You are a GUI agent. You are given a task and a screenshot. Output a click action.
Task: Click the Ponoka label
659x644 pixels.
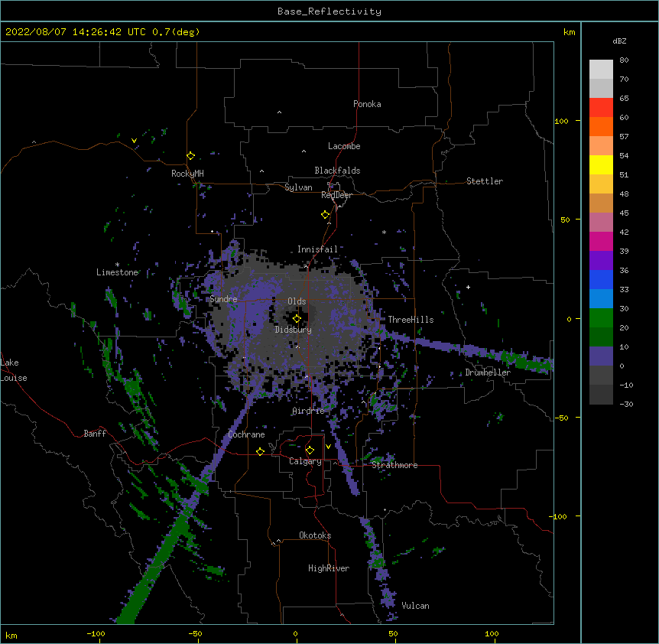[367, 104]
